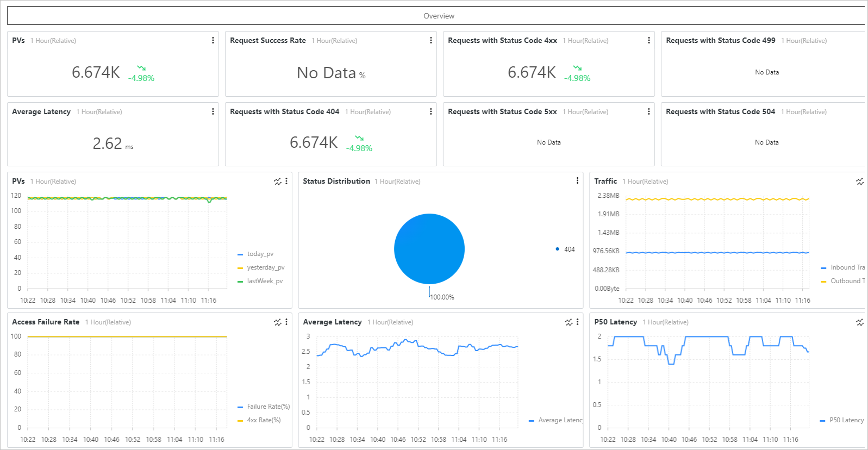Click PVs stat value 6.674K
This screenshot has width=868, height=450.
[x=96, y=72]
